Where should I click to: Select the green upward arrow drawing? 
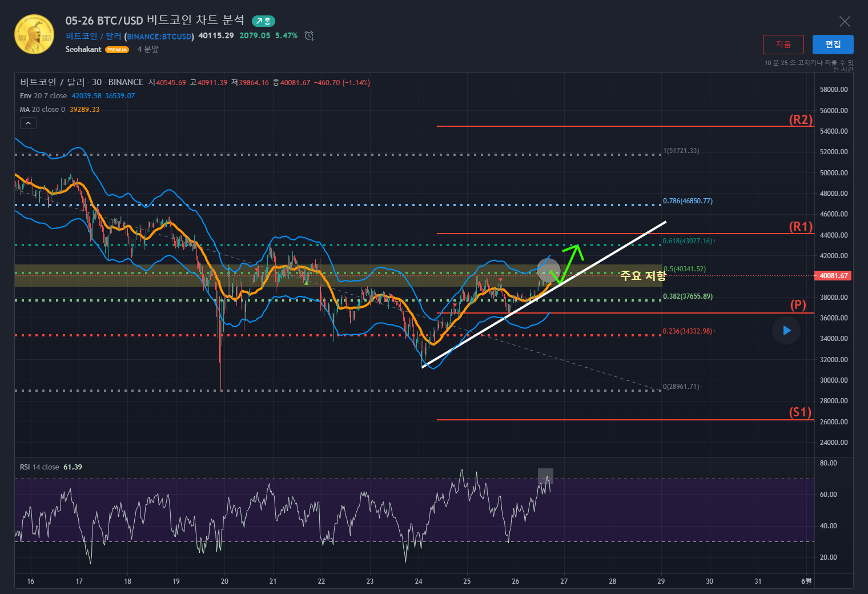coord(572,260)
